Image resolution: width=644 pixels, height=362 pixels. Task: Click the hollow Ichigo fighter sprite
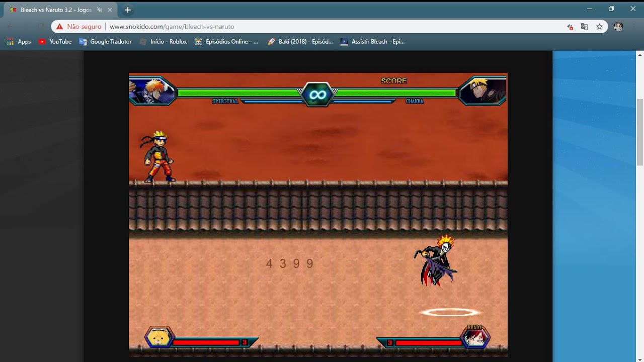click(436, 261)
